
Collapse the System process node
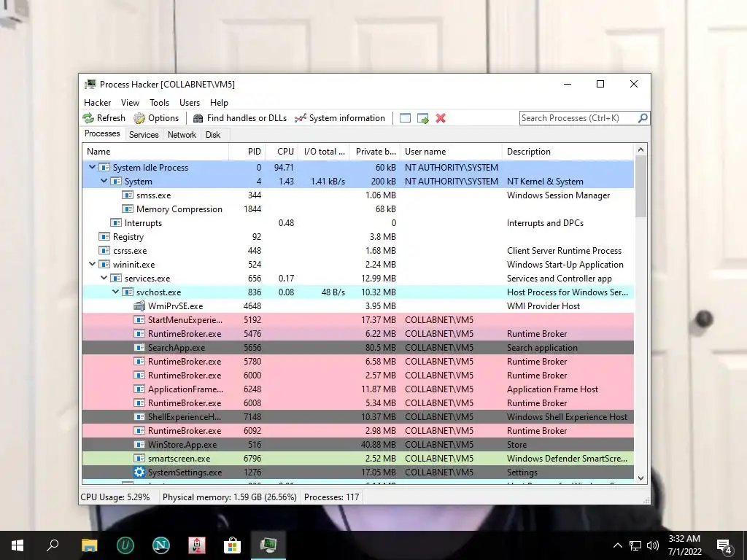[104, 181]
